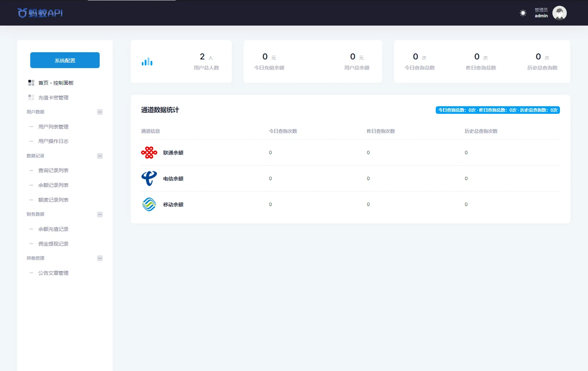Click the 系统配置 button
Viewport: 588px width, 371px height.
coord(65,60)
